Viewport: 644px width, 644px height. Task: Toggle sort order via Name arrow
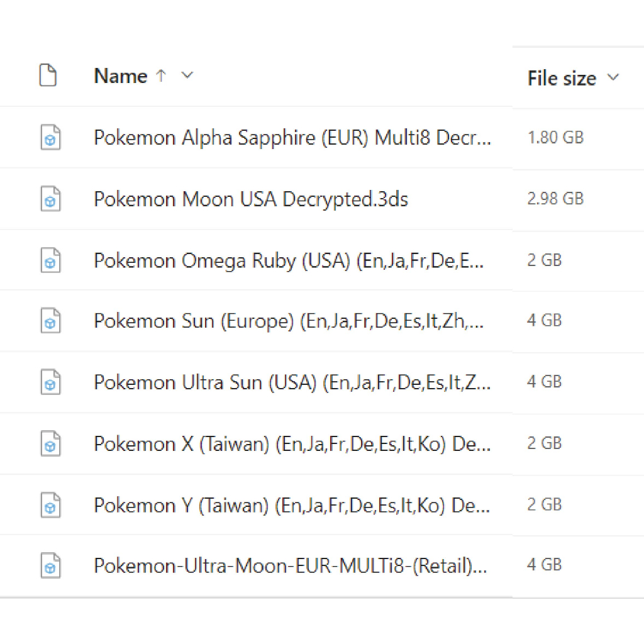[x=161, y=76]
